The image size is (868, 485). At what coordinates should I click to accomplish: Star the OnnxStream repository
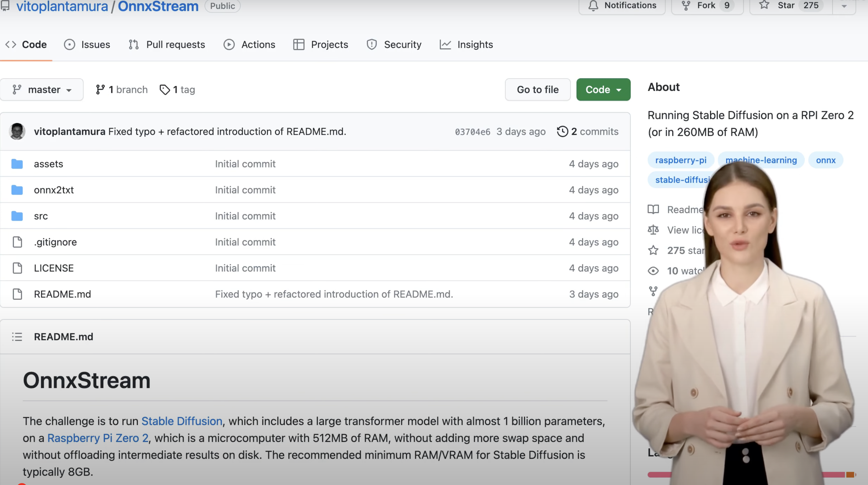coord(791,6)
